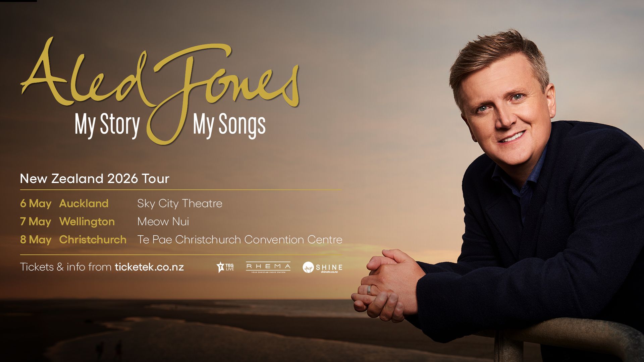Screen dimensions: 644x362
Task: Select the My Songs subtitle text
Action: [229, 125]
